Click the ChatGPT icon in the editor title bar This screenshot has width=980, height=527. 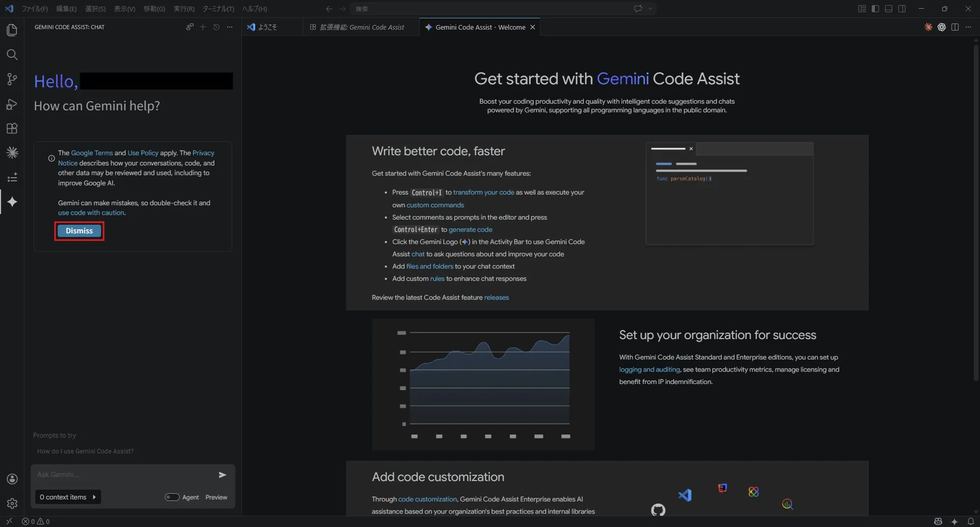coord(942,27)
